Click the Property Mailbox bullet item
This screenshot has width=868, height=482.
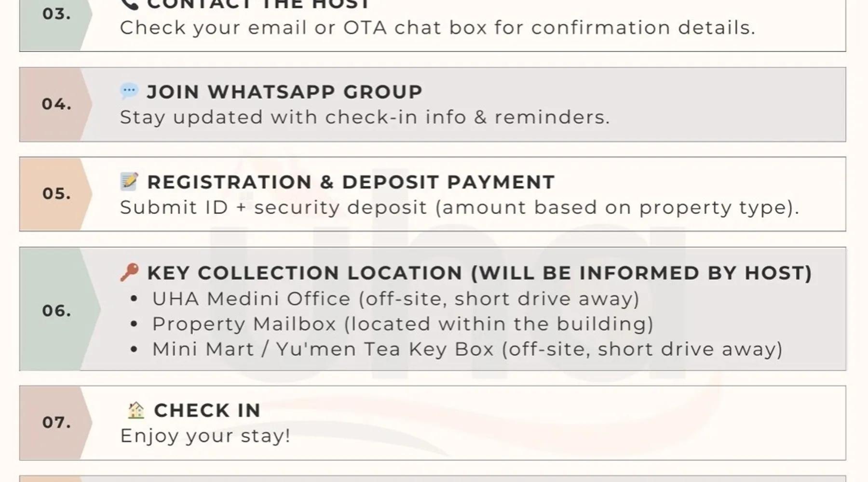403,324
